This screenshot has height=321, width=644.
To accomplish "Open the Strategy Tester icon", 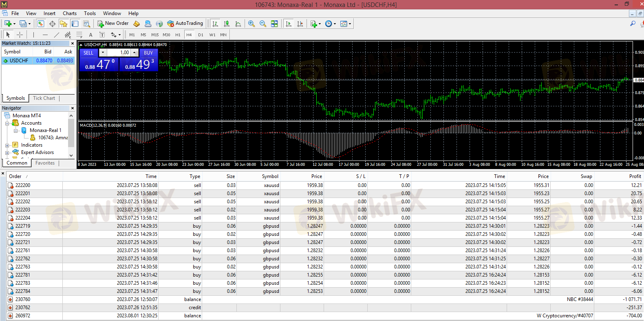I will click(86, 24).
